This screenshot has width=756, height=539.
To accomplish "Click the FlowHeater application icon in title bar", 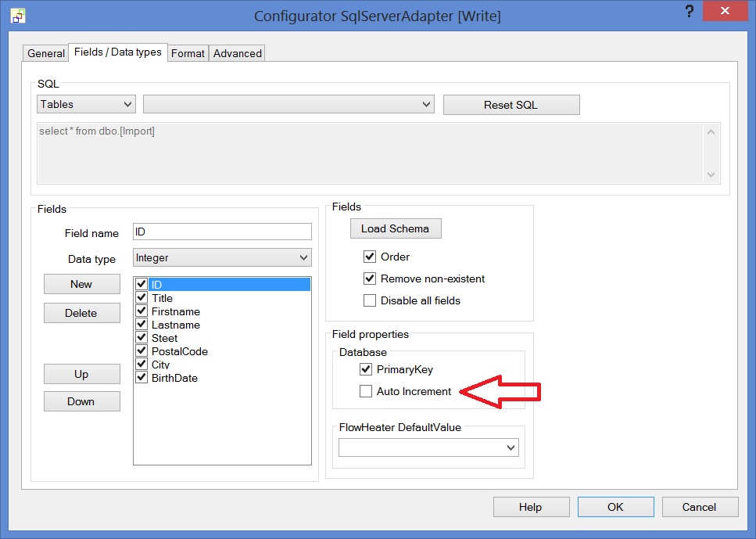I will tap(17, 16).
